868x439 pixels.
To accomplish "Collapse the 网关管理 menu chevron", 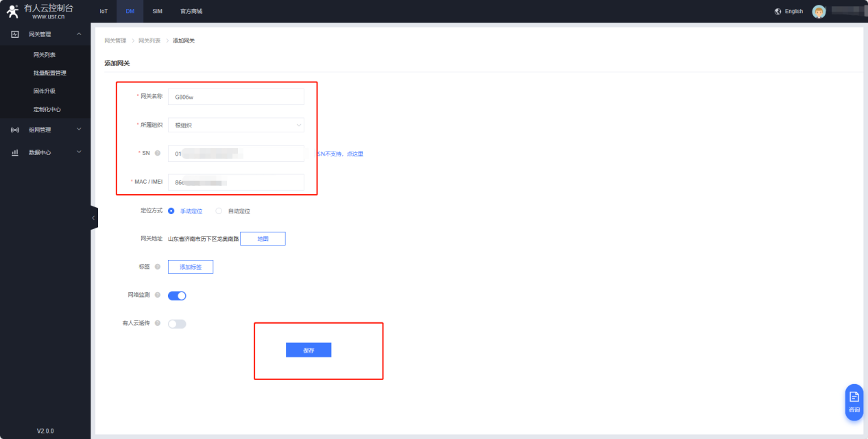I will pos(79,34).
